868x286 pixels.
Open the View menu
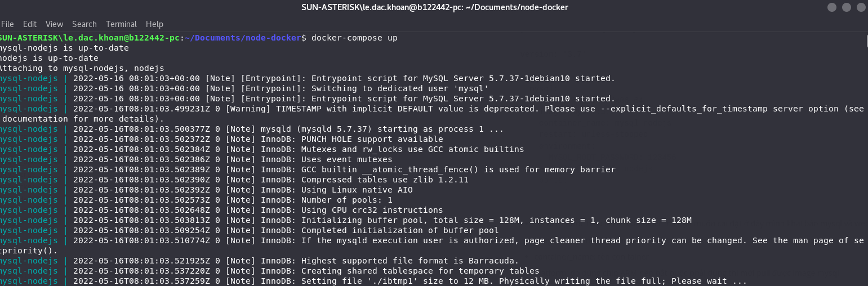pyautogui.click(x=55, y=24)
